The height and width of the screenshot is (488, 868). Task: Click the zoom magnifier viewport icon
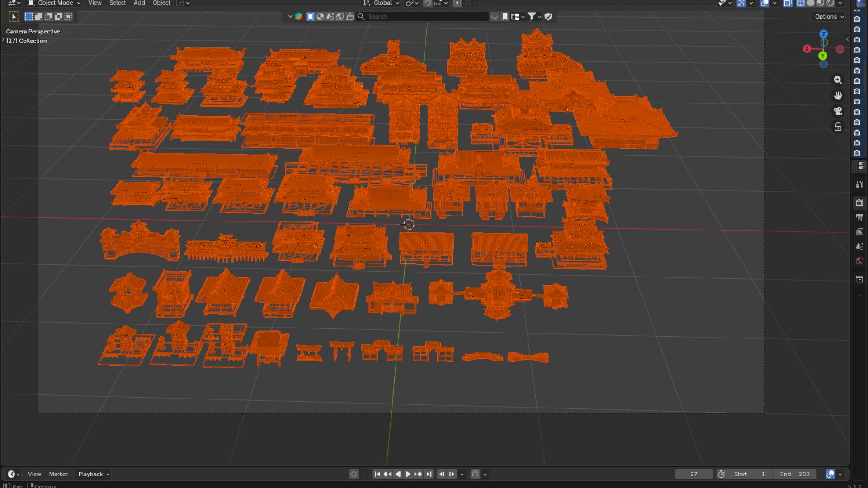(838, 80)
